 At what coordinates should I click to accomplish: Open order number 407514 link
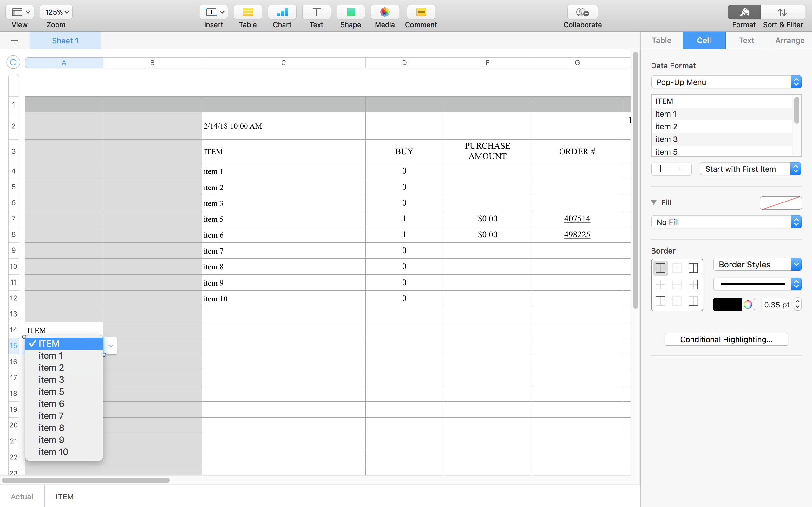point(577,219)
